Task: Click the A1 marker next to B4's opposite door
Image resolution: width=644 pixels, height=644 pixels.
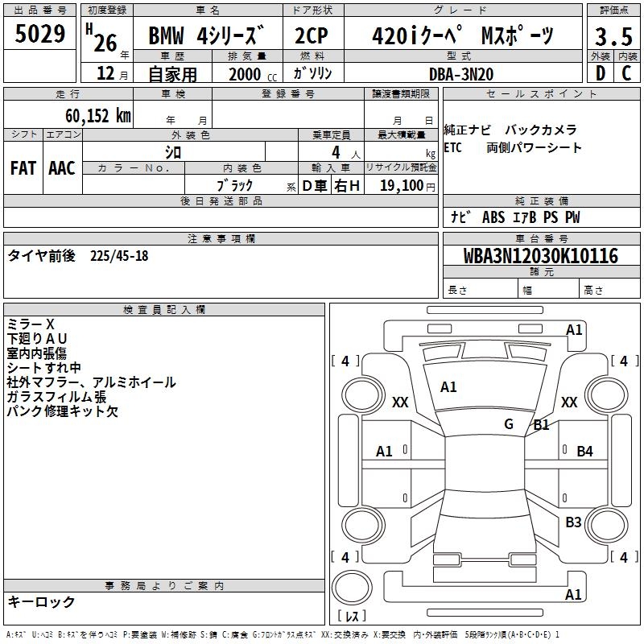Action: click(385, 452)
